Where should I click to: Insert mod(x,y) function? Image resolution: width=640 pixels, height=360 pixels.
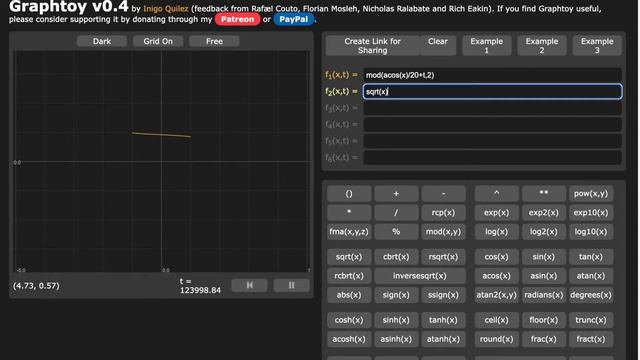[443, 232]
